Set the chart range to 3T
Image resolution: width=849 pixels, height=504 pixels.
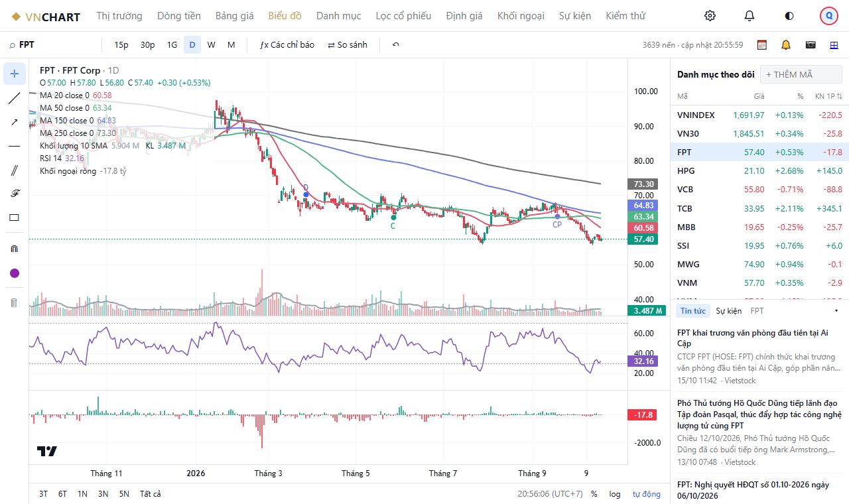point(43,494)
